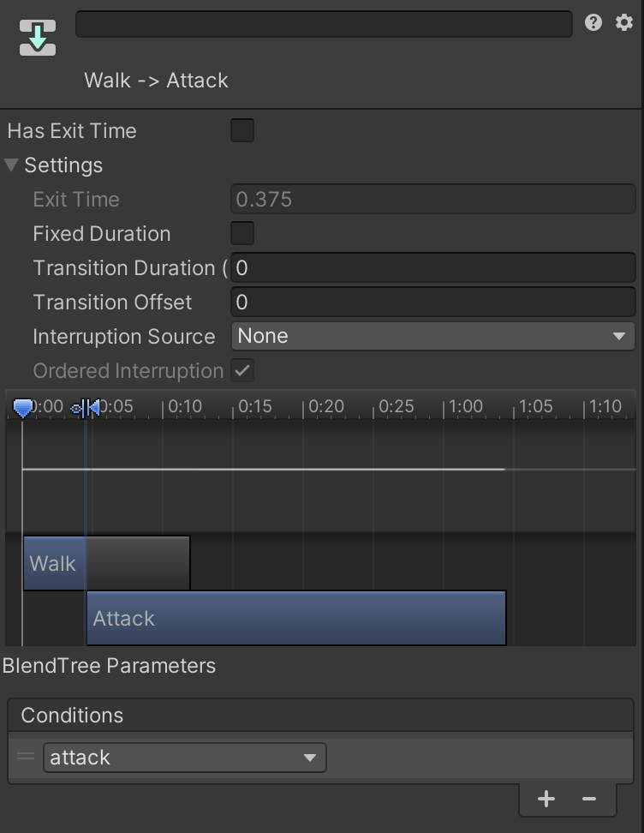Open the inspector gear settings menu
Screen dimensions: 644x833
point(624,22)
